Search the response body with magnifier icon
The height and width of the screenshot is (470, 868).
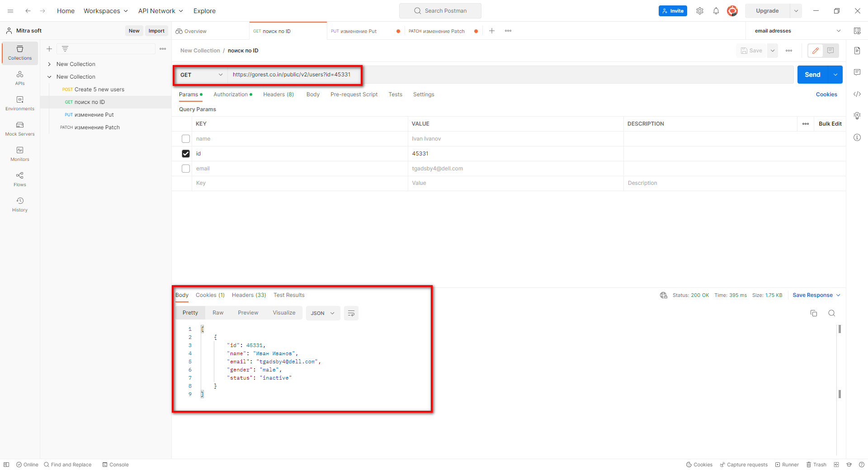(x=832, y=313)
